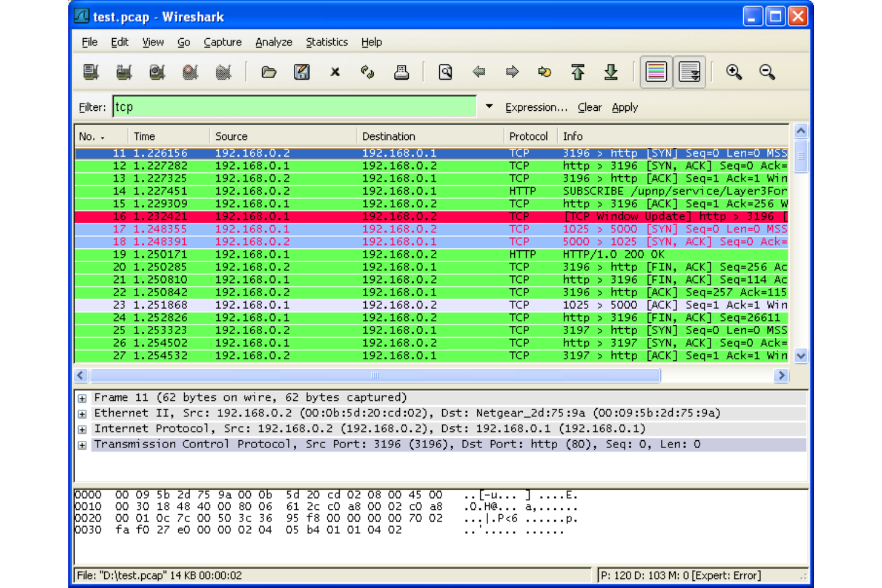Reload the current capture file
This screenshot has height=588, width=882.
[x=368, y=72]
